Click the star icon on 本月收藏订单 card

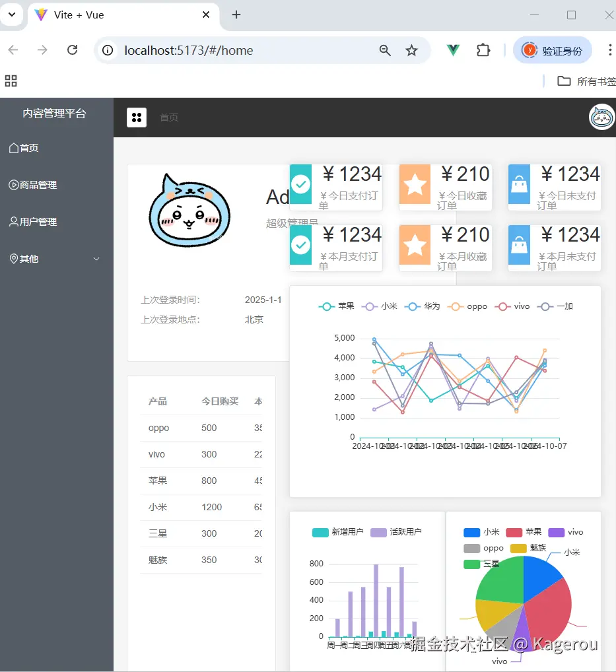(x=415, y=245)
